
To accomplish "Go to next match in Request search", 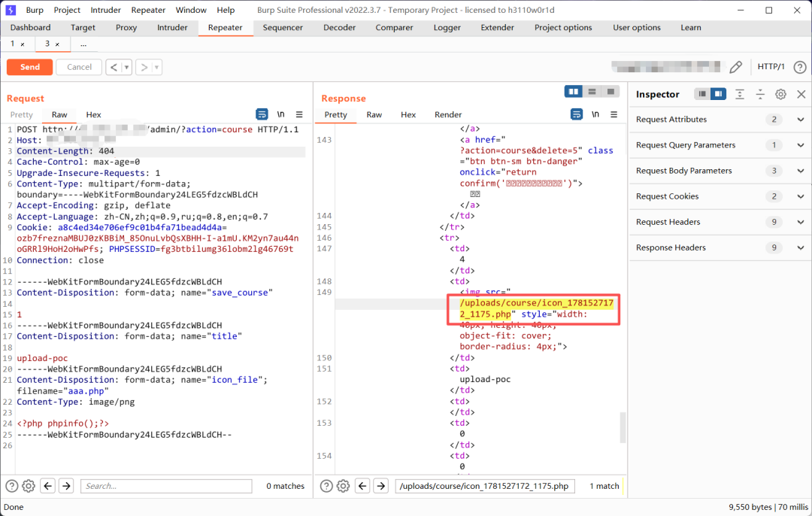I will pos(66,486).
